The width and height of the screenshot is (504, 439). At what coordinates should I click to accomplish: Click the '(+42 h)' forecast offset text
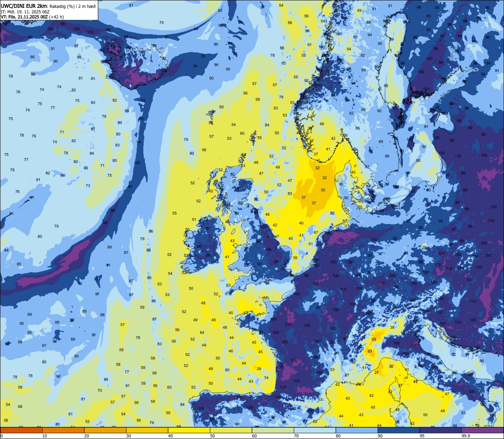tap(56, 17)
